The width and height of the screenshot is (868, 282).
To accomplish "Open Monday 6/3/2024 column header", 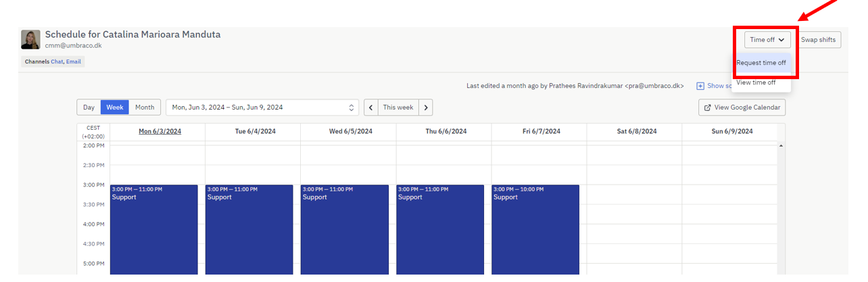I will pos(160,131).
